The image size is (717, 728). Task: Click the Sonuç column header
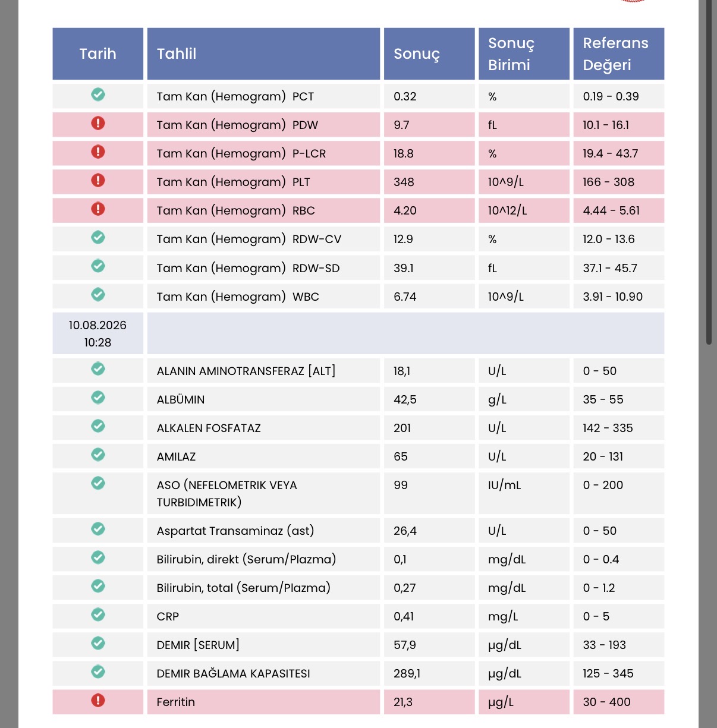tap(429, 53)
